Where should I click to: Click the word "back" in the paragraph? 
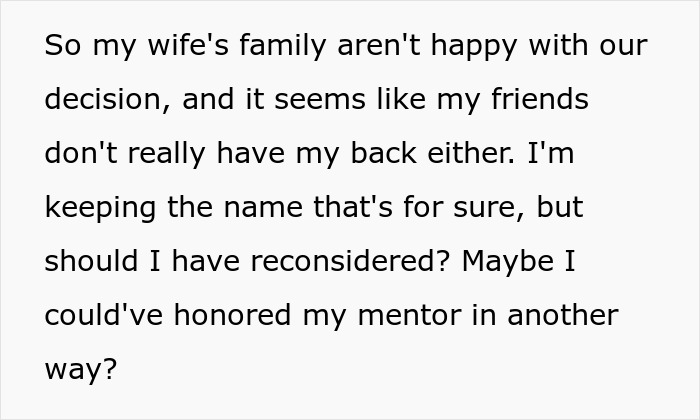coord(383,153)
